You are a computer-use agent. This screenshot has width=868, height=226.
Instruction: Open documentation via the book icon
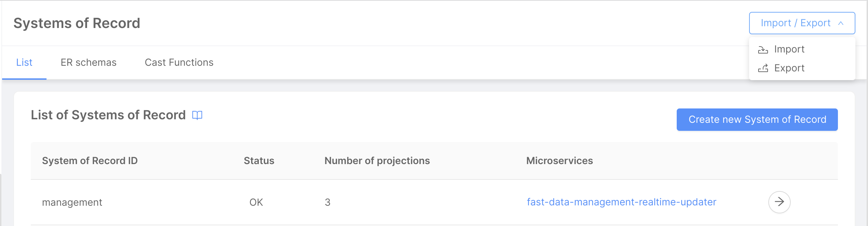(198, 115)
